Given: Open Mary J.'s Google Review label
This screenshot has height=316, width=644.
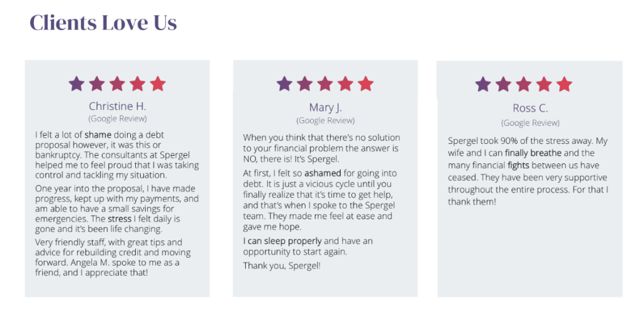Looking at the screenshot, I should pos(325,120).
